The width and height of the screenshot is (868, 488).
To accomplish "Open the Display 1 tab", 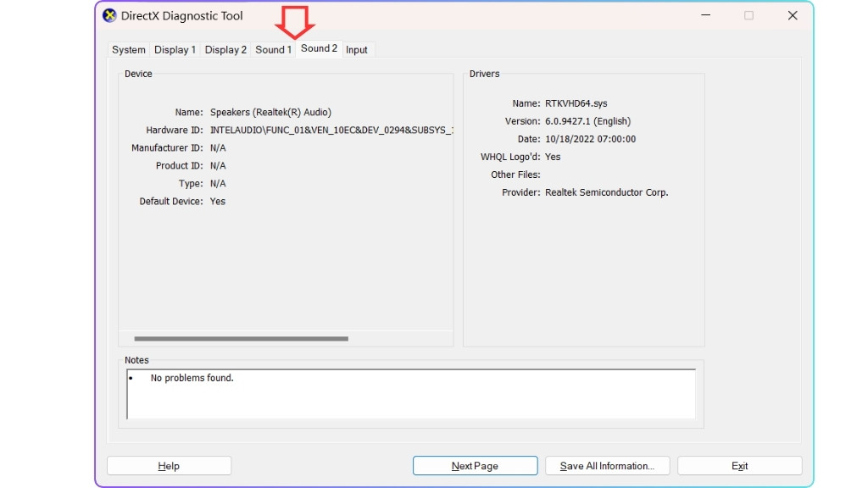I will coord(175,49).
